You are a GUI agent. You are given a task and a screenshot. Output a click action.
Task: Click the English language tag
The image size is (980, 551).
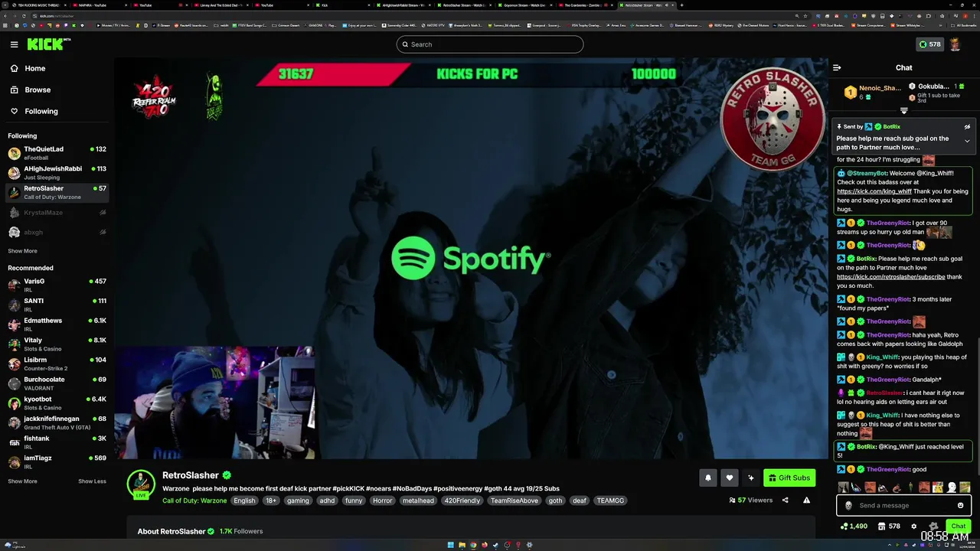[x=244, y=500]
